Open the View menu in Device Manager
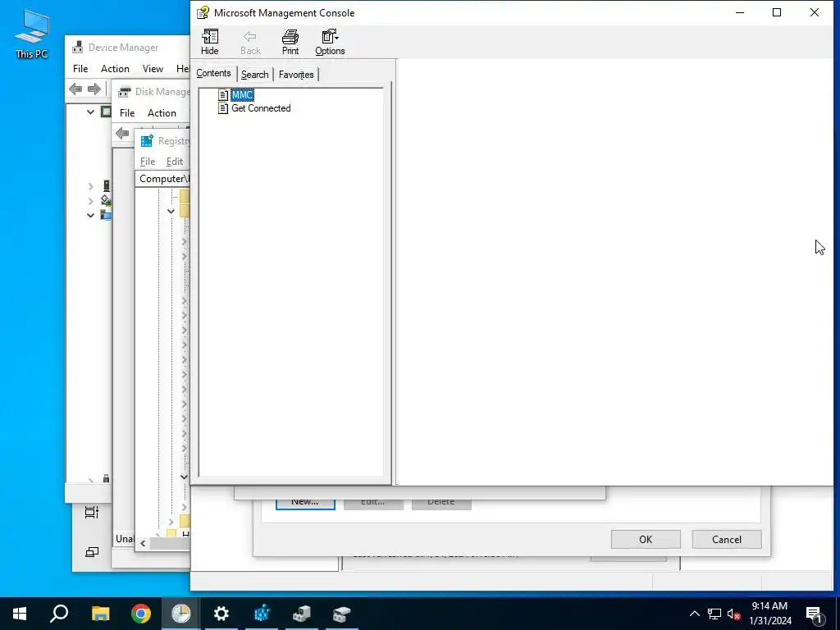This screenshot has width=840, height=630. click(x=153, y=69)
